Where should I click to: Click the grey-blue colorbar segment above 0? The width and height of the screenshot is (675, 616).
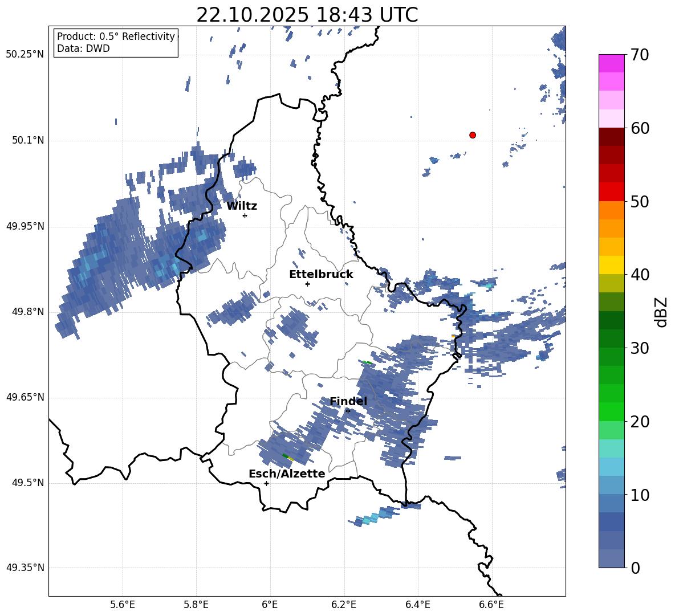tap(612, 558)
